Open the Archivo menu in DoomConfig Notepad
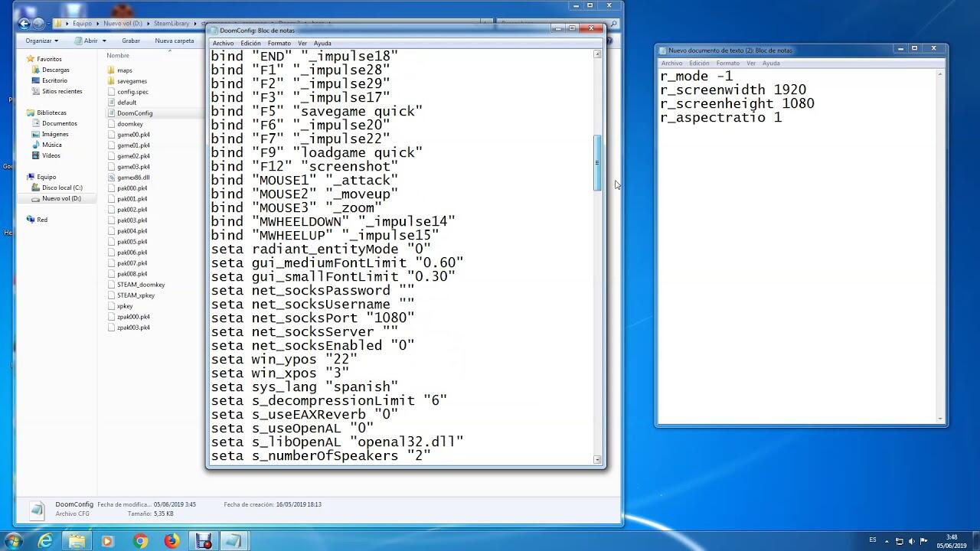 click(x=223, y=43)
